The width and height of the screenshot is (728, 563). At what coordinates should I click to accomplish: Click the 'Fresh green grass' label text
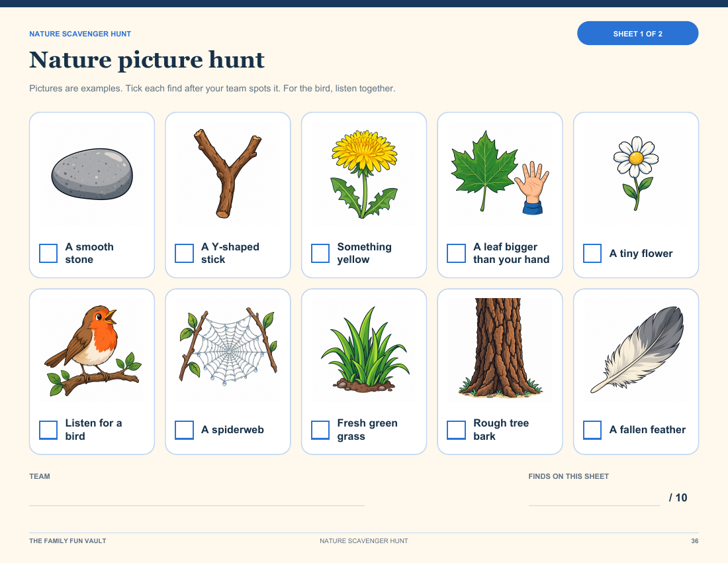pyautogui.click(x=367, y=430)
